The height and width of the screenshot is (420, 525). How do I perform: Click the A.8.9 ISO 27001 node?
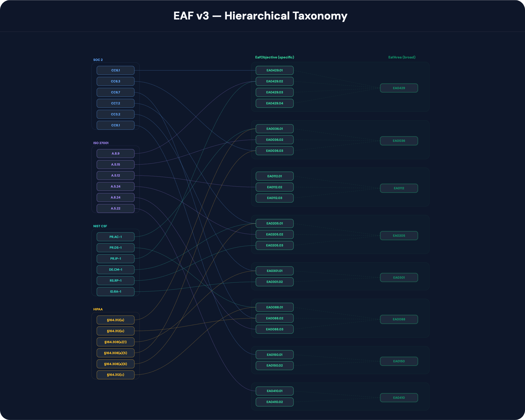(x=115, y=154)
